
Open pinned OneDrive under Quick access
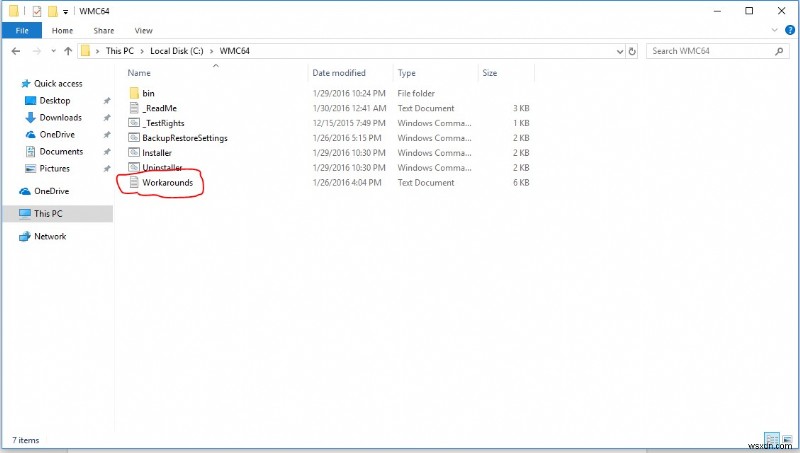coord(57,135)
